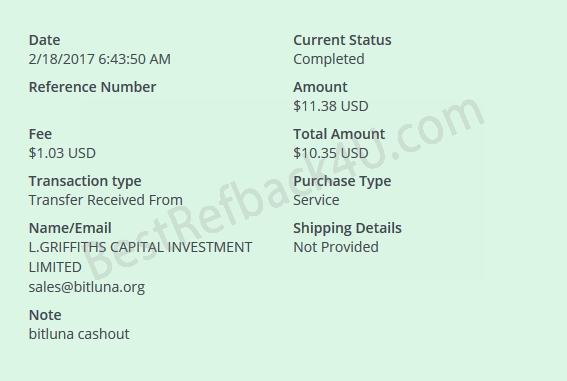Select the $1.03 USD fee value
This screenshot has height=381, width=567.
pos(62,153)
